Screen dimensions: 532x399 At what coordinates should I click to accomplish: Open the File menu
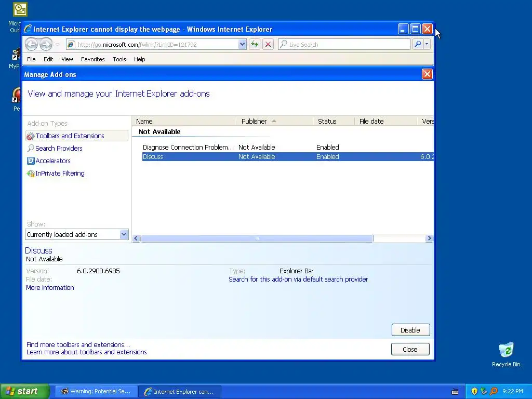tap(31, 59)
